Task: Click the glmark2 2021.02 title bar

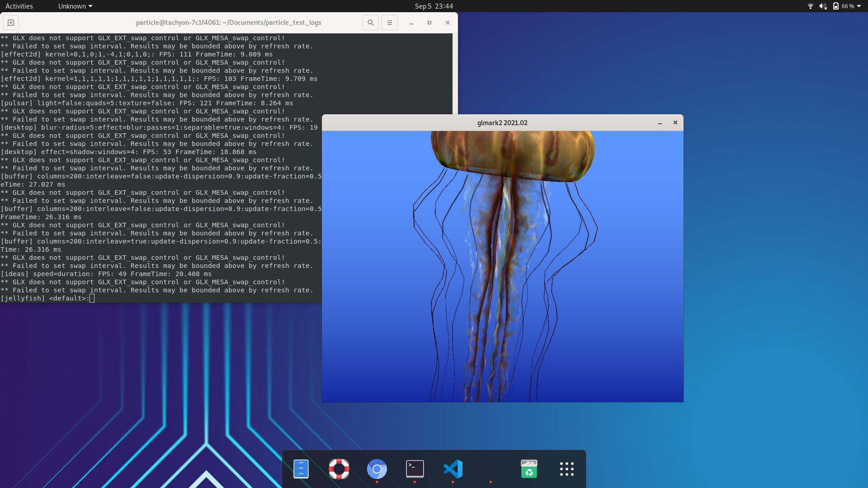Action: [x=502, y=123]
